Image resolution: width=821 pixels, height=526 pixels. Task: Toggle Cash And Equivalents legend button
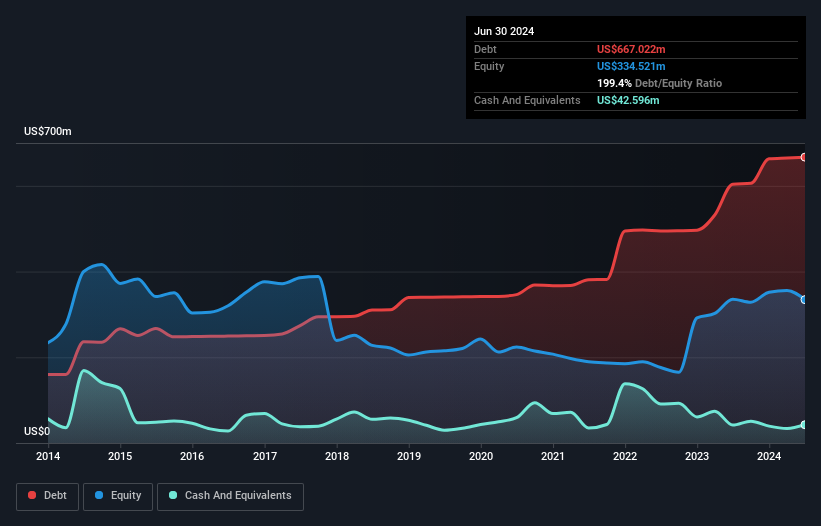(x=230, y=496)
